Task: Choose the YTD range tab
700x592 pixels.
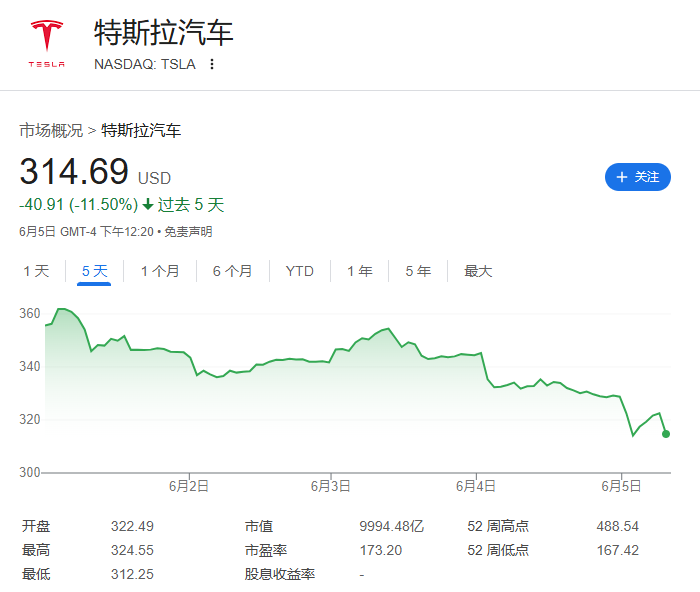Action: coord(300,271)
